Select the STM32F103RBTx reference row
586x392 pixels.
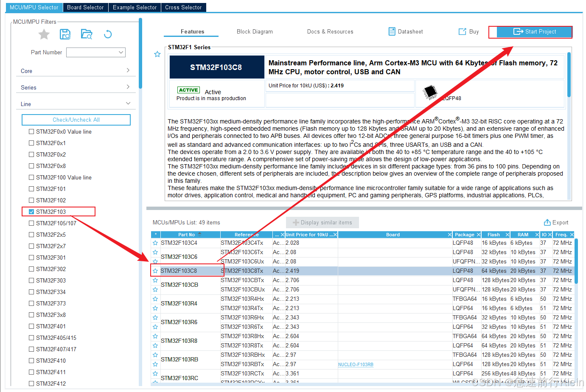[247, 364]
